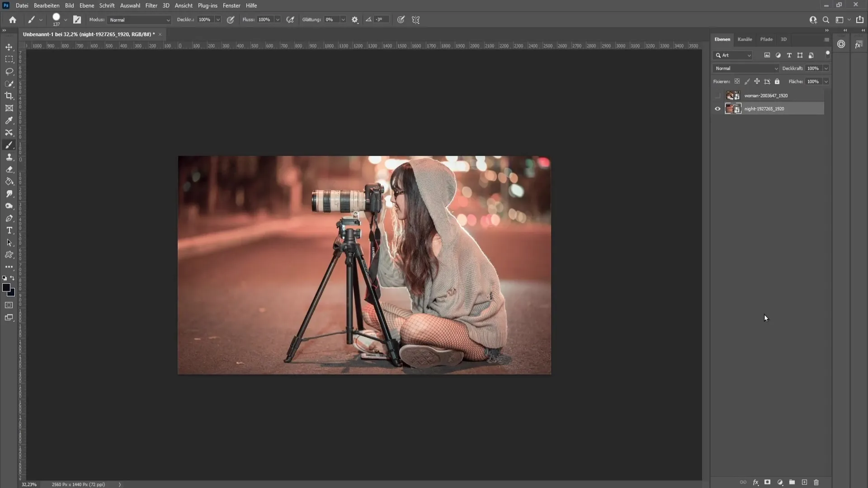Open the Deckkr. opacity dropdown arrow
The image size is (868, 488).
pyautogui.click(x=218, y=20)
